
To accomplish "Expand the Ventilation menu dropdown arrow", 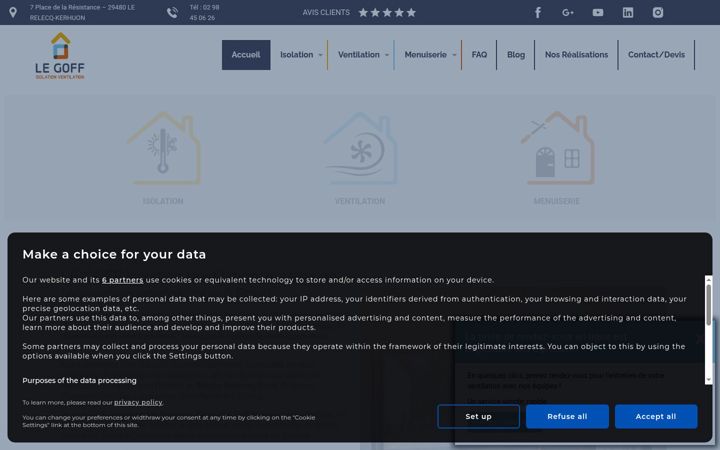I will coord(387,55).
